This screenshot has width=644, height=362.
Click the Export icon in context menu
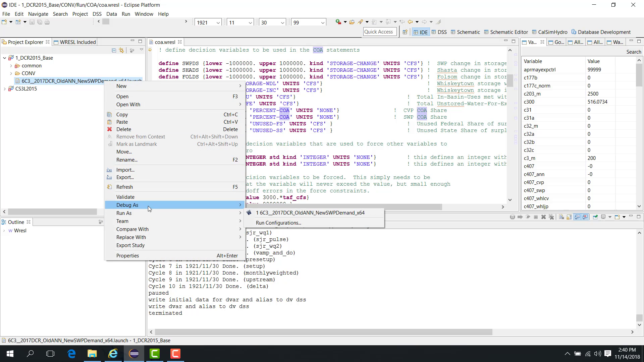[109, 177]
